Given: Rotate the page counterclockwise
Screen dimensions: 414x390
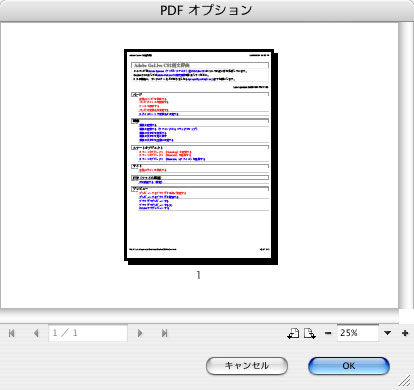Looking at the screenshot, I should 293,333.
